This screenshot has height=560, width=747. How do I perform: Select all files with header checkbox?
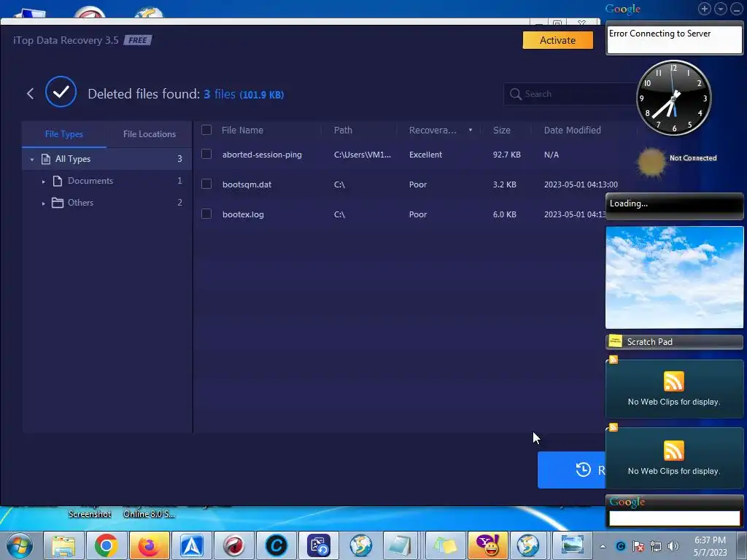click(x=206, y=130)
